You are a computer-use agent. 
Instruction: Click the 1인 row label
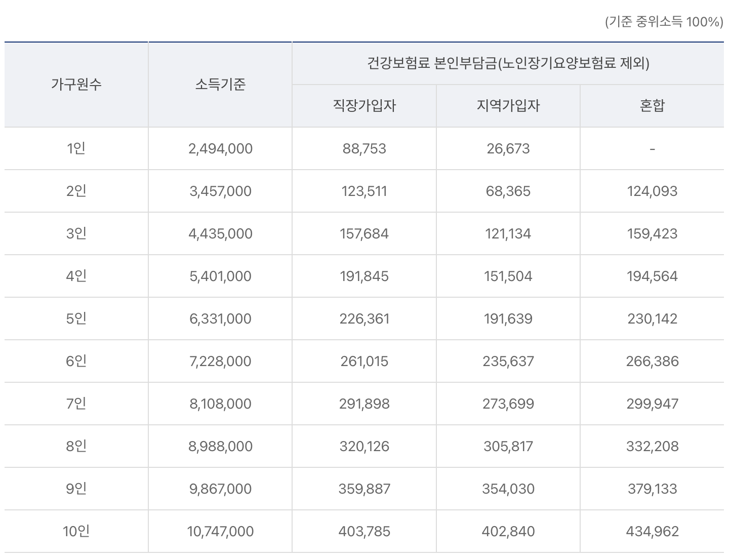(76, 148)
